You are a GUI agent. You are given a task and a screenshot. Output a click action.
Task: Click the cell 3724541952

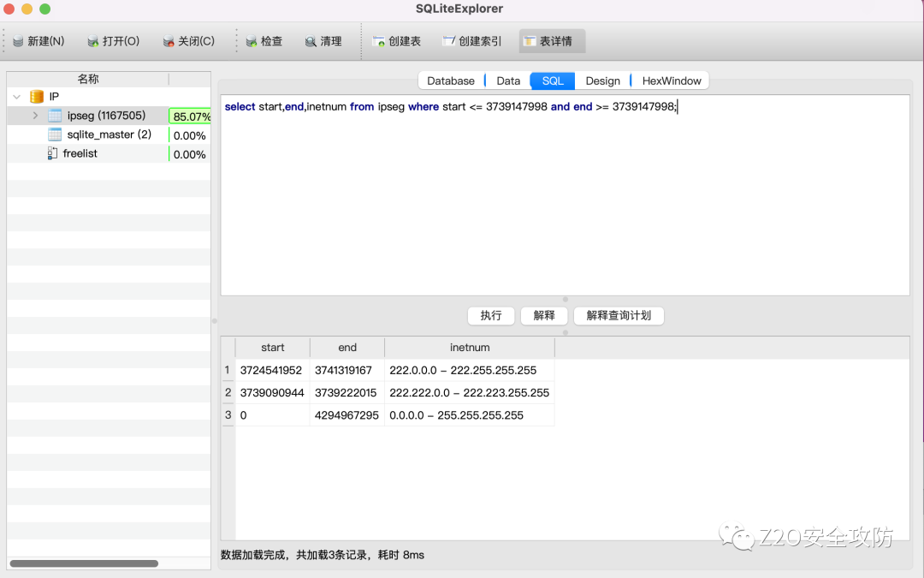click(272, 371)
